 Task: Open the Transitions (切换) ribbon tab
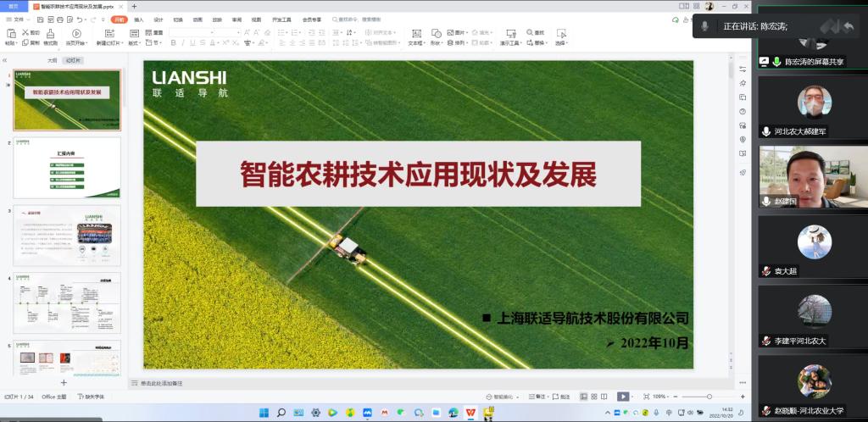click(x=178, y=19)
